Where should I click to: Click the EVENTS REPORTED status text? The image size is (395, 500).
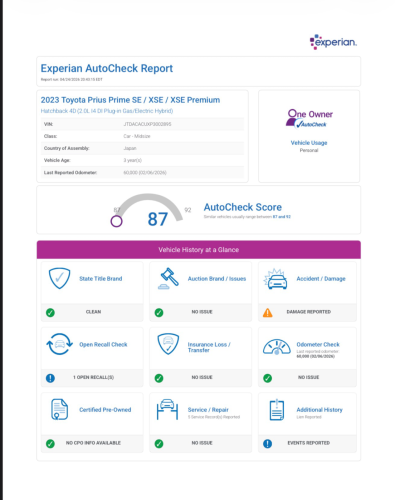pyautogui.click(x=309, y=443)
